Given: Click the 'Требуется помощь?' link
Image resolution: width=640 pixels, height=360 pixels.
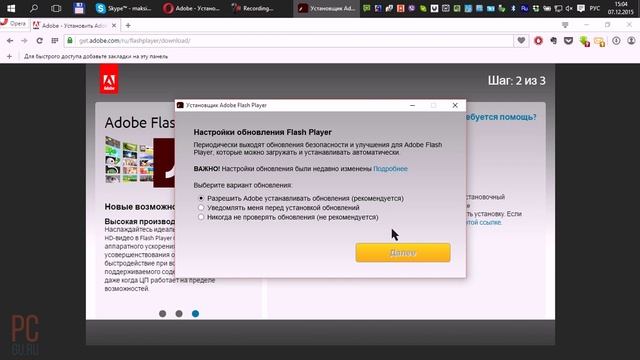Looking at the screenshot, I should (x=501, y=117).
